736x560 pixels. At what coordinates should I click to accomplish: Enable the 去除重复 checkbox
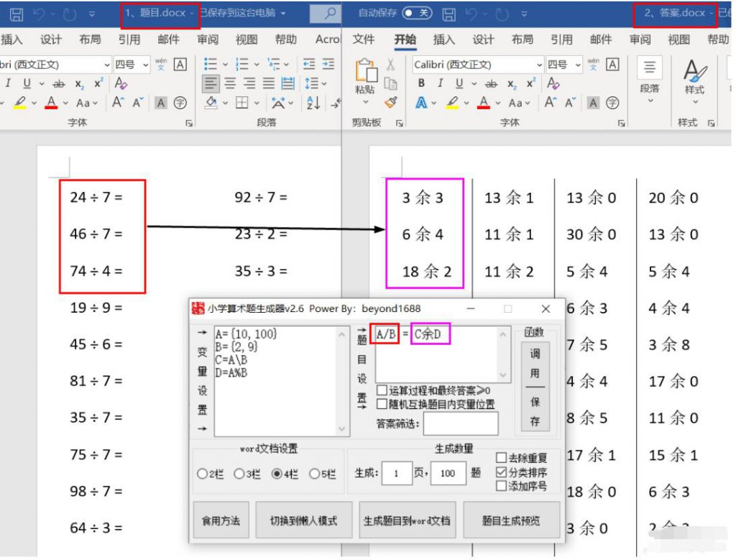click(502, 458)
